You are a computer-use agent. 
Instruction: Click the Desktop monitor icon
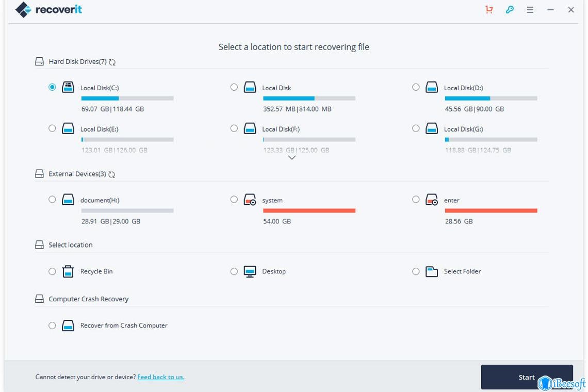point(250,271)
